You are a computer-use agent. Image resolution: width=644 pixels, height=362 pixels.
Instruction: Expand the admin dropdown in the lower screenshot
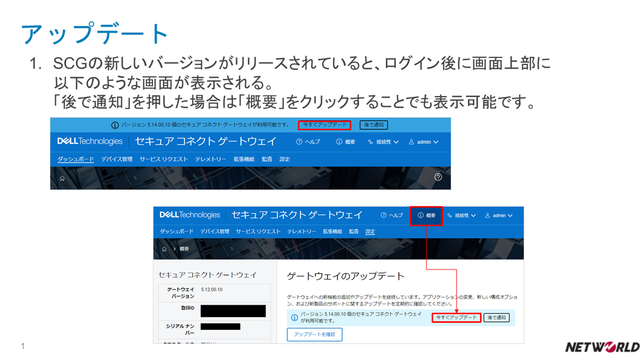[499, 215]
